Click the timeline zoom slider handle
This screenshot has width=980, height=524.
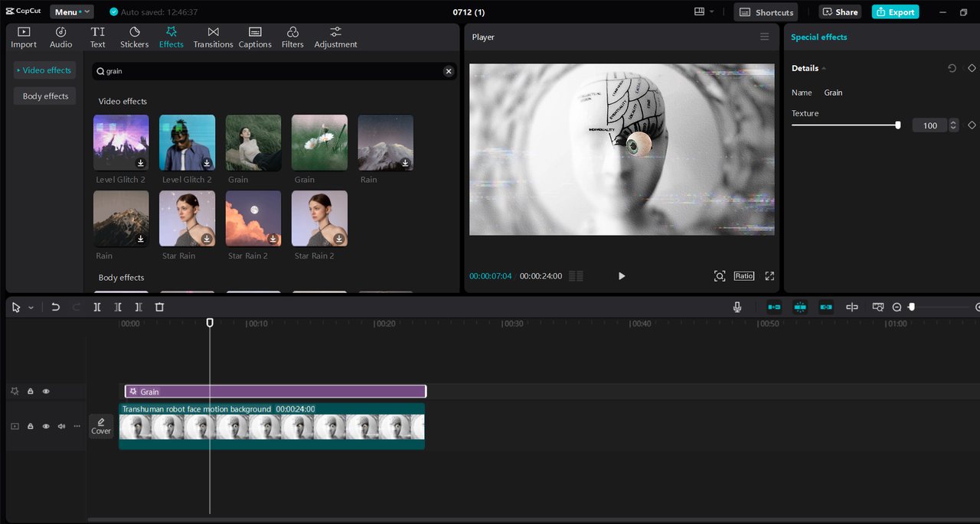pos(911,307)
